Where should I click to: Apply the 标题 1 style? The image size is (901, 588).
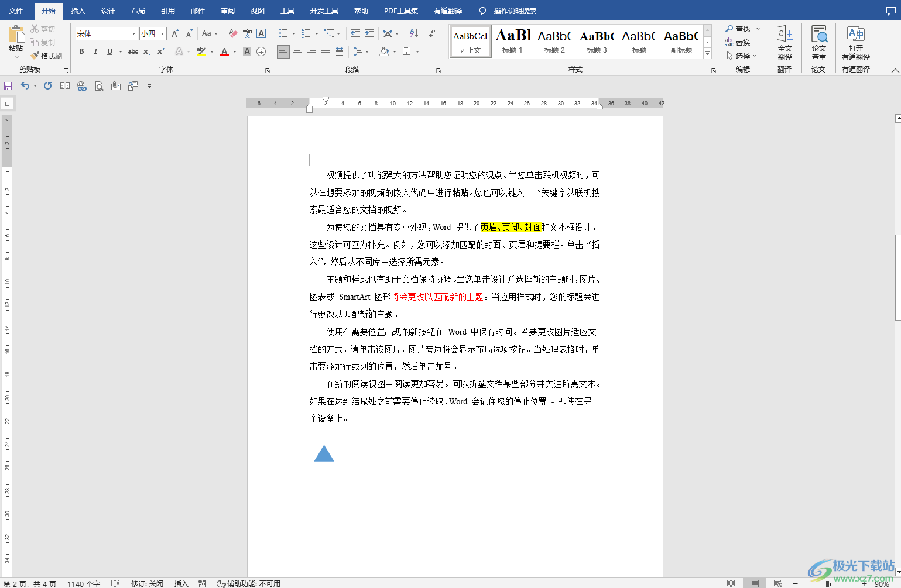coord(512,42)
